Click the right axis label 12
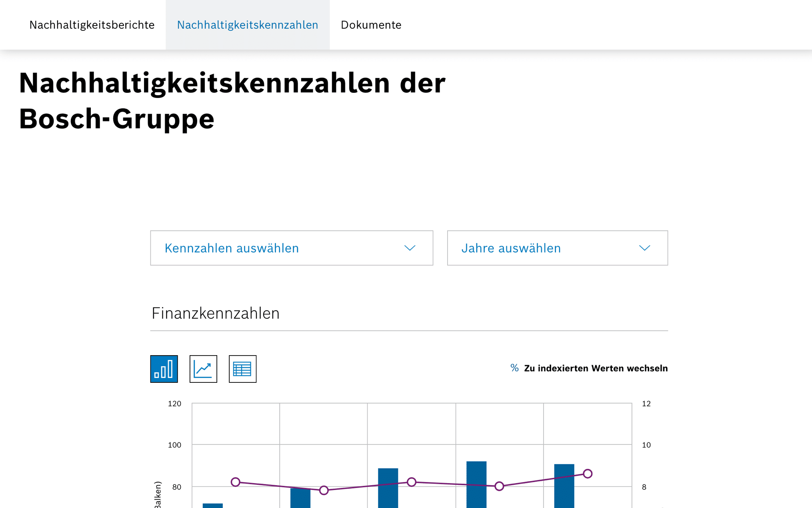Viewport: 812px width, 508px height. pyautogui.click(x=646, y=404)
